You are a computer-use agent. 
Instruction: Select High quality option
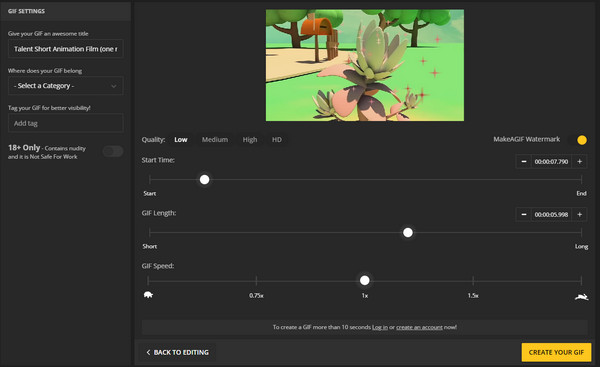tap(250, 140)
